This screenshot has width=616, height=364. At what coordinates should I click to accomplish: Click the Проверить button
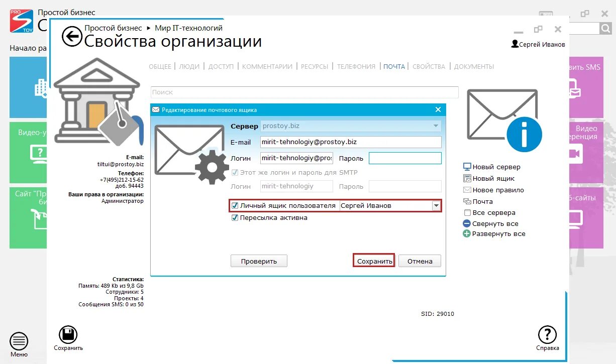[x=259, y=261]
